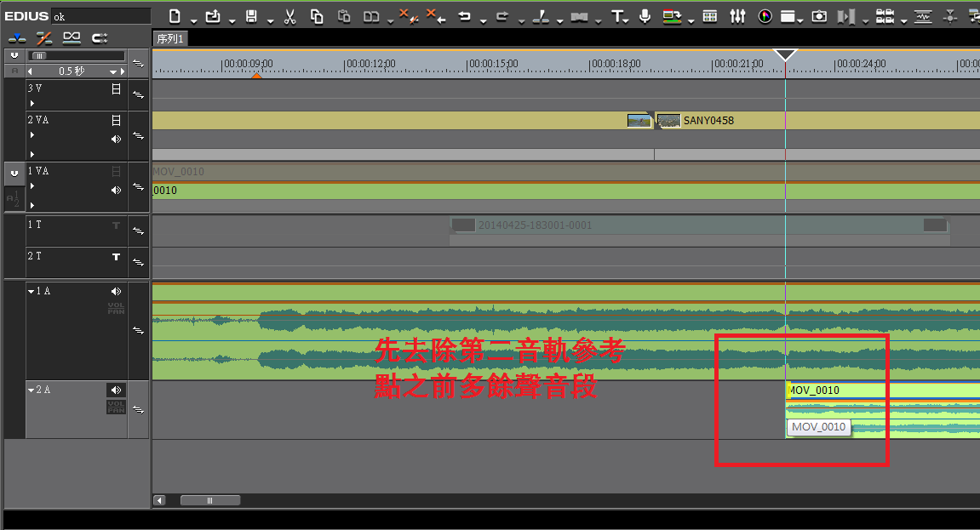The height and width of the screenshot is (530, 980).
Task: Open the Create Title (T) tool
Action: pos(618,16)
